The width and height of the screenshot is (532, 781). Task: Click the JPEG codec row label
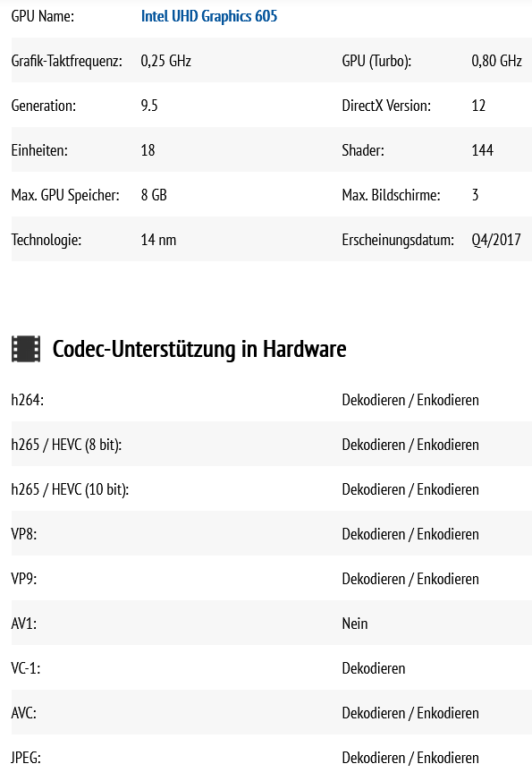[26, 758]
